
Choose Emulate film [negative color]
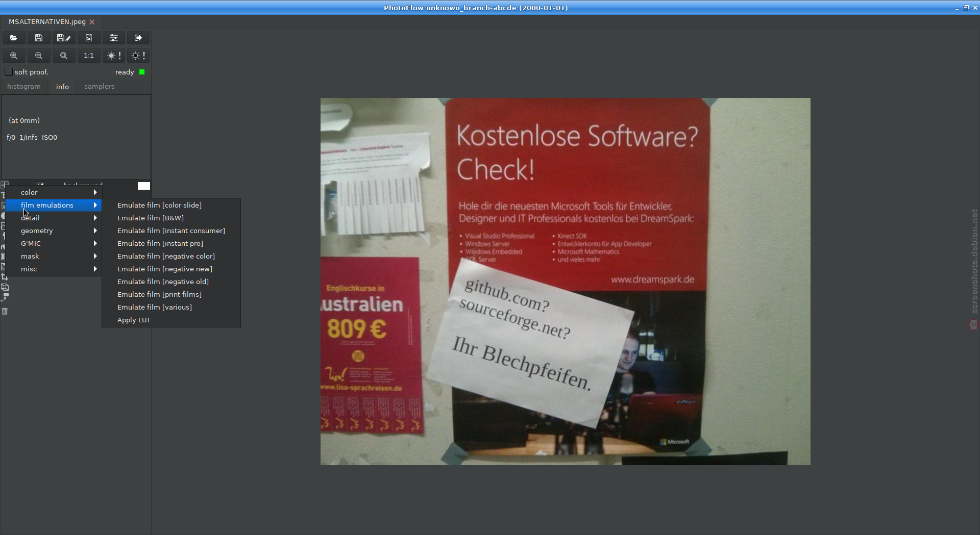[x=171, y=256]
